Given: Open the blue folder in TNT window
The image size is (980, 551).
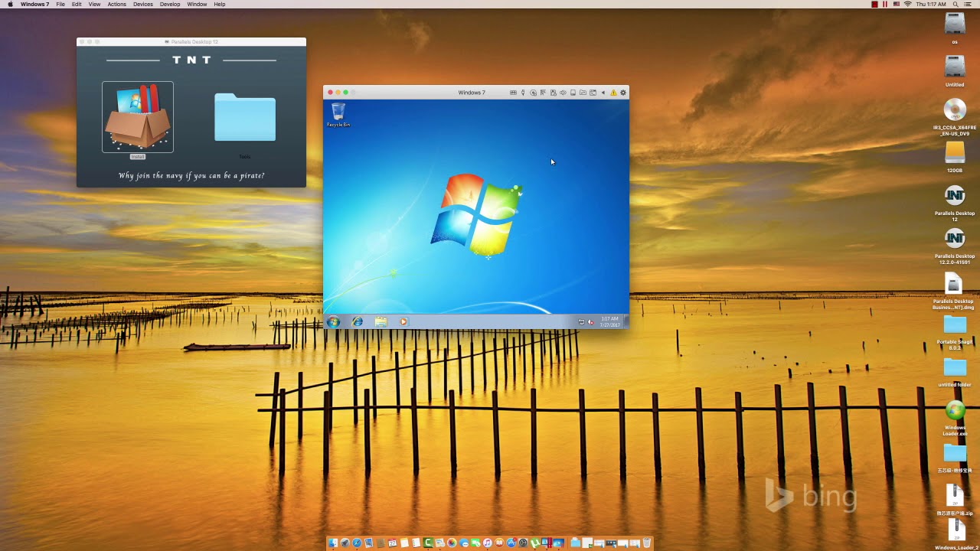Looking at the screenshot, I should point(245,117).
